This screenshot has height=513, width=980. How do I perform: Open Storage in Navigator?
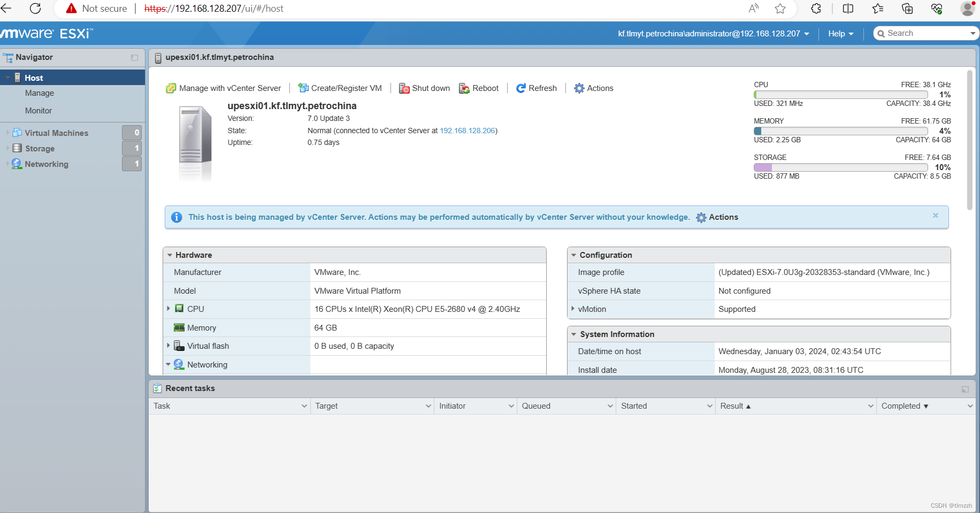(40, 148)
